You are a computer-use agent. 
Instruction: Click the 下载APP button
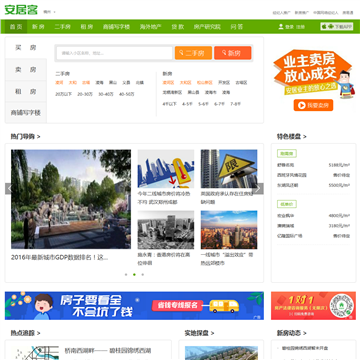coord(337,27)
